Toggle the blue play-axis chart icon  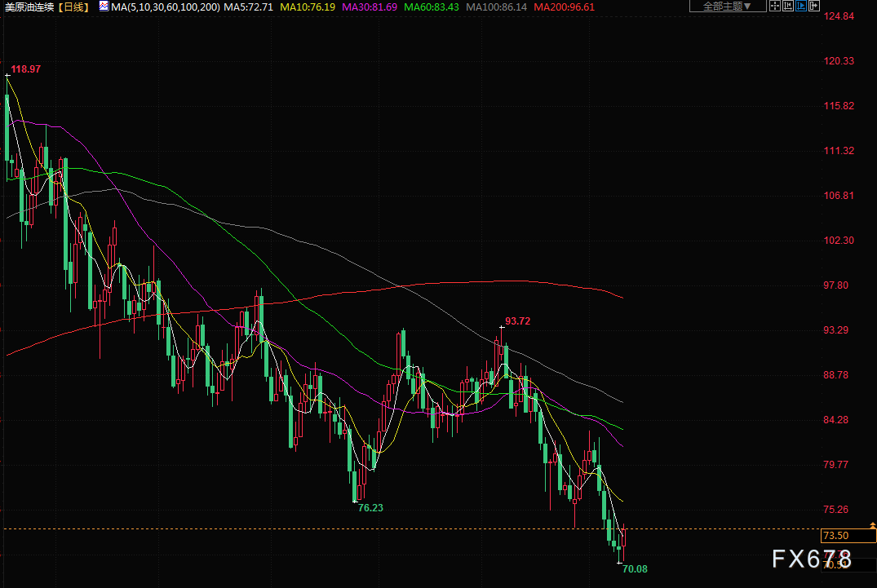coord(801,7)
